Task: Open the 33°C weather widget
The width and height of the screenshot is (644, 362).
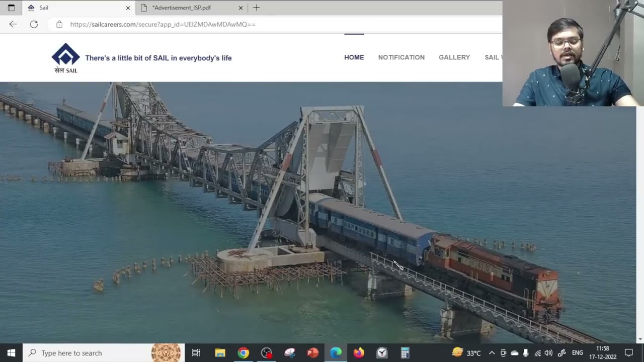Action: tap(466, 352)
